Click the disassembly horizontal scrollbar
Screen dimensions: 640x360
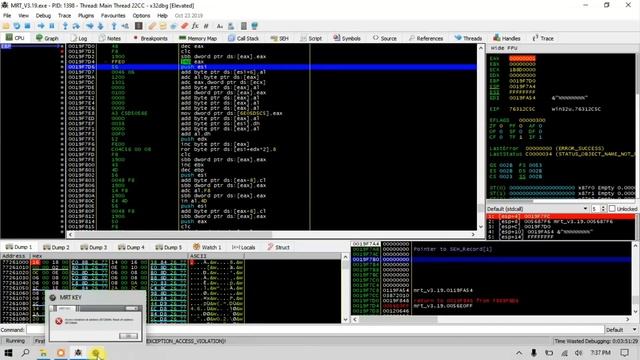tap(271, 234)
